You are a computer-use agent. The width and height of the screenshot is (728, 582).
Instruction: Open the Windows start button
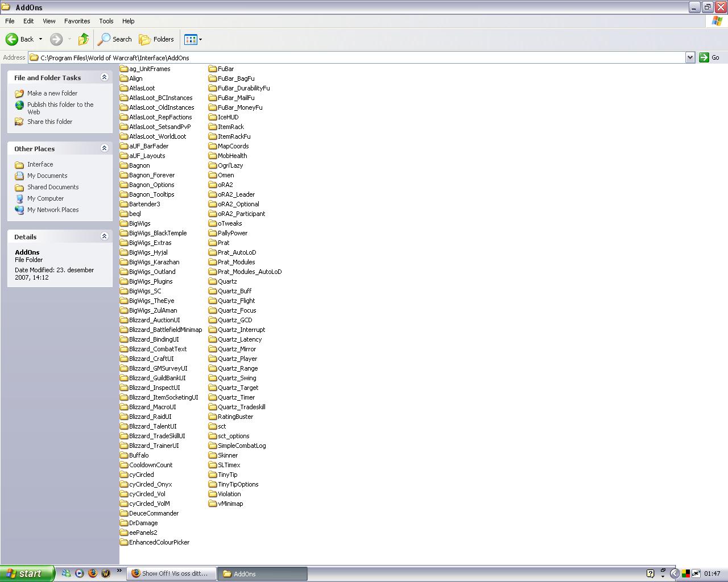[27, 573]
